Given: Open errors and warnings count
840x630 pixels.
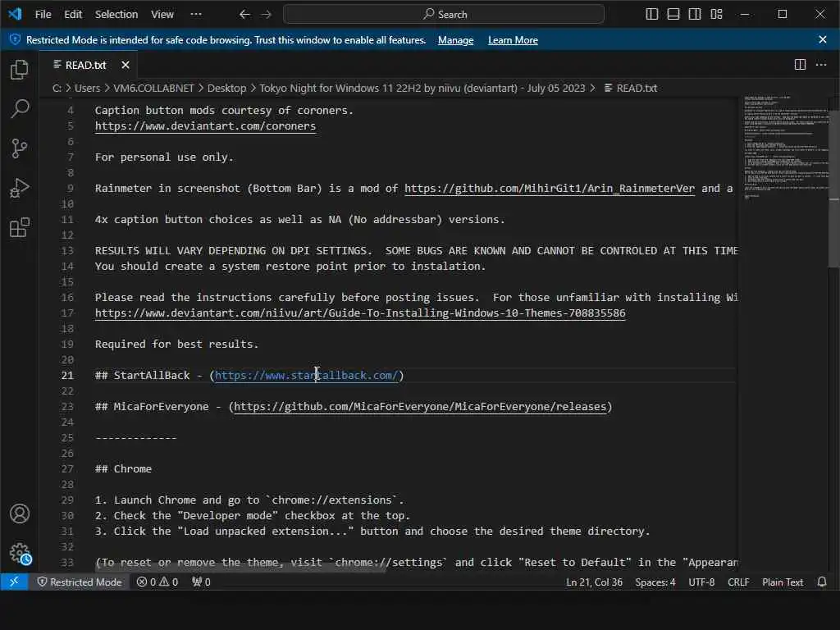Looking at the screenshot, I should pyautogui.click(x=157, y=582).
